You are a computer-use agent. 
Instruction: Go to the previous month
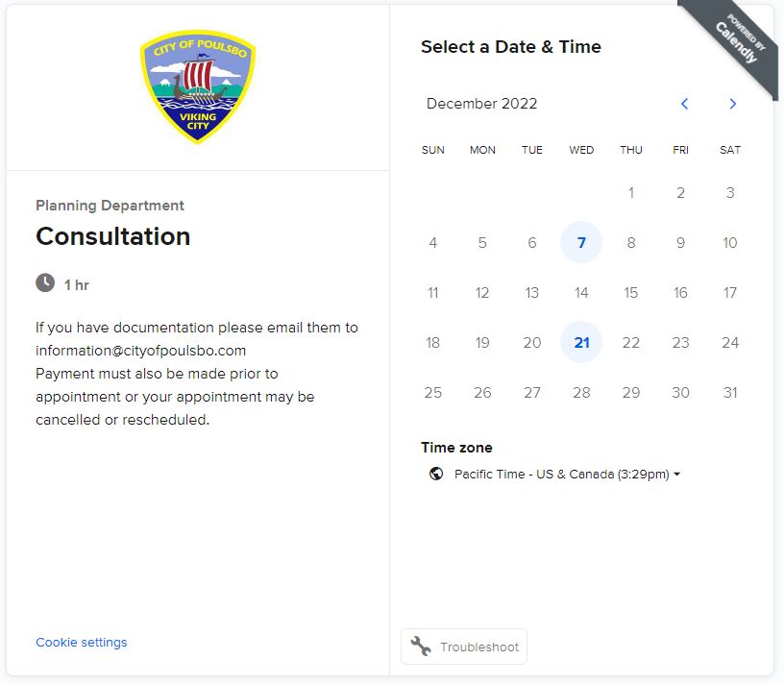(x=684, y=104)
